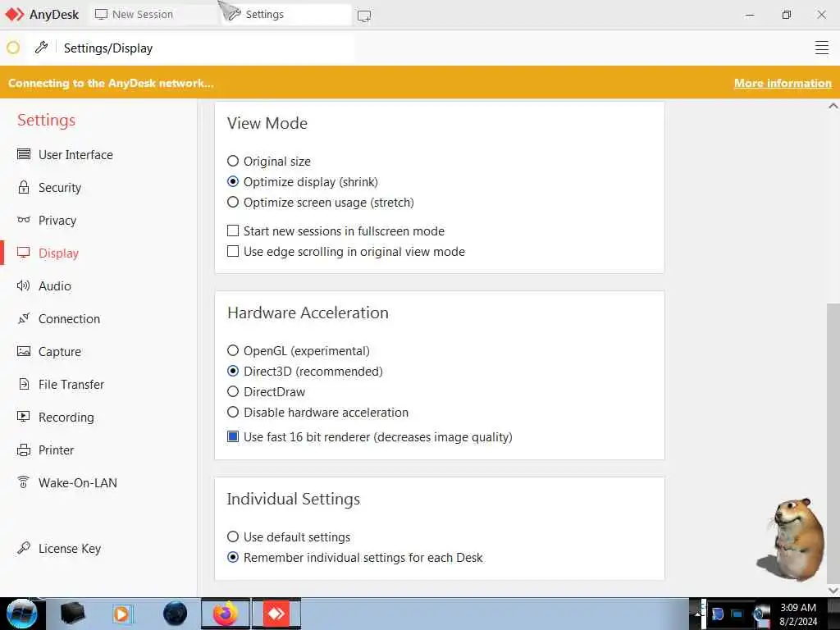Click the Audio speaker icon
This screenshot has height=630, width=840.
pos(24,285)
